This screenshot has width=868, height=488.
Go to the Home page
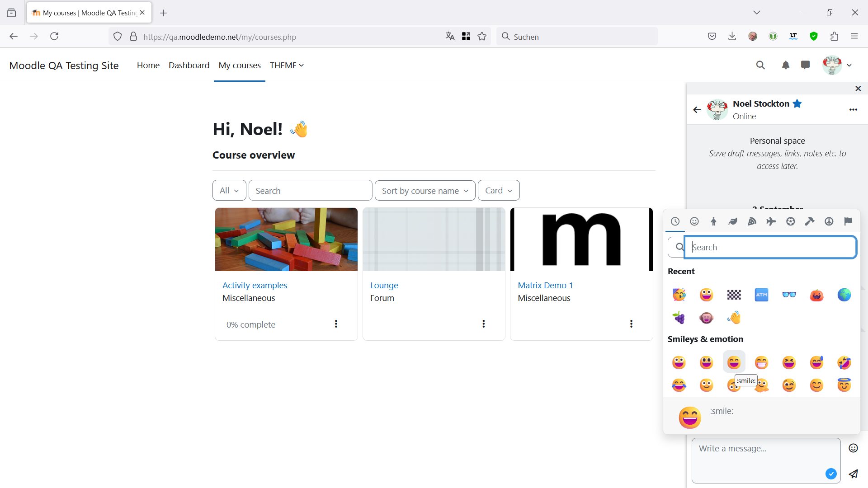148,65
